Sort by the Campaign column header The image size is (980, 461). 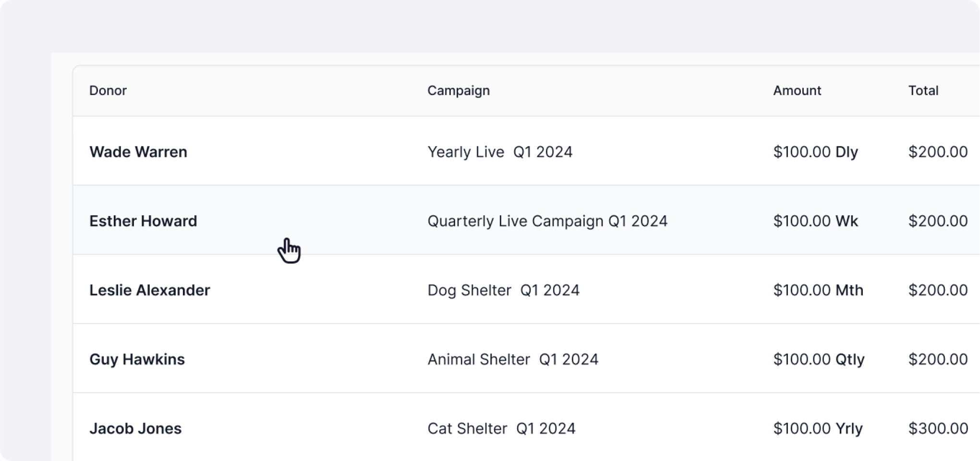[459, 91]
